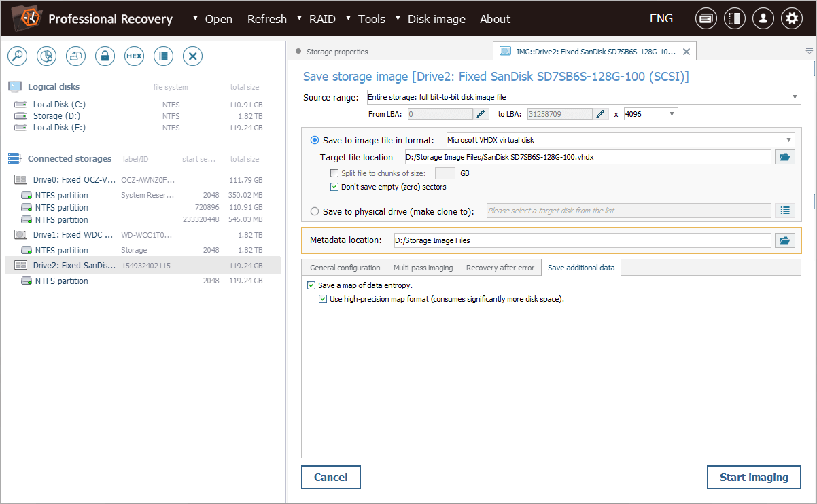Click the Professional Recovery app logo

(27, 19)
